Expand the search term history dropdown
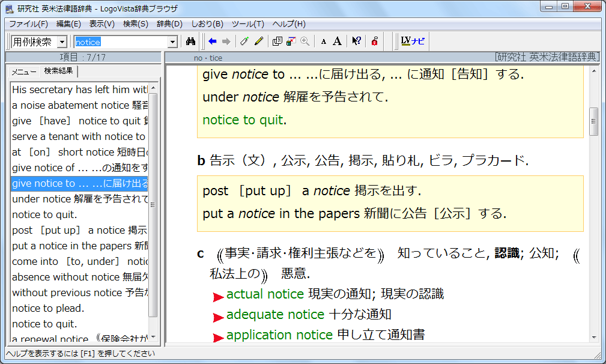 pos(173,42)
